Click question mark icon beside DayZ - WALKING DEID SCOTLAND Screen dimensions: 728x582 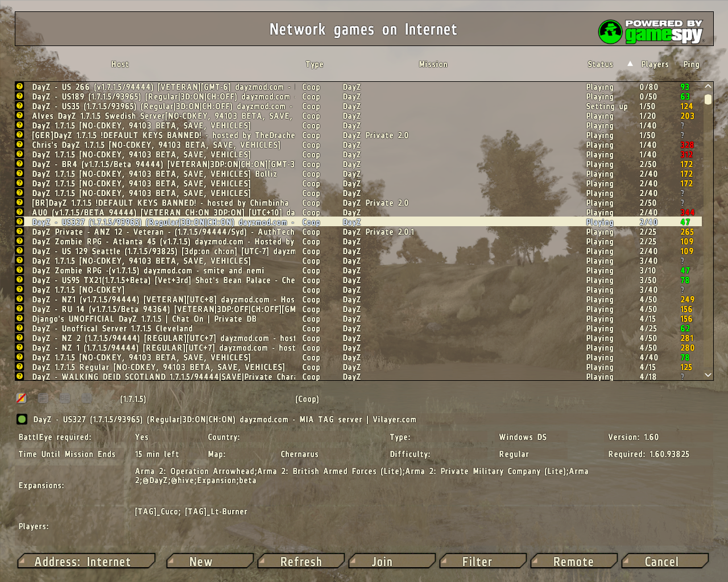tap(20, 376)
